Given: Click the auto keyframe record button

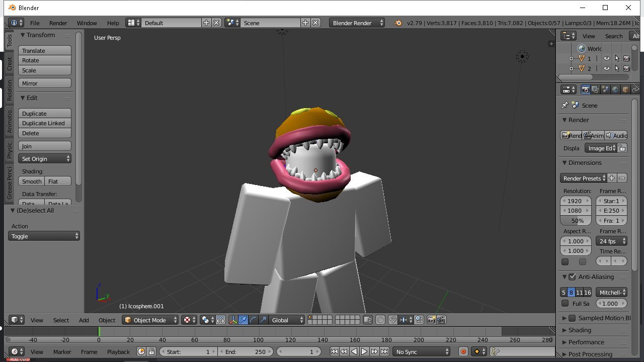Looking at the screenshot, I should (x=463, y=352).
